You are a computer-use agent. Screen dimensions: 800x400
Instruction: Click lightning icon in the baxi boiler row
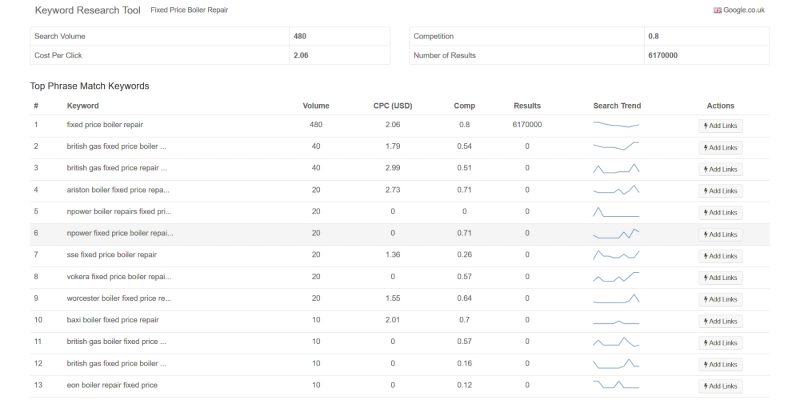[x=706, y=321]
